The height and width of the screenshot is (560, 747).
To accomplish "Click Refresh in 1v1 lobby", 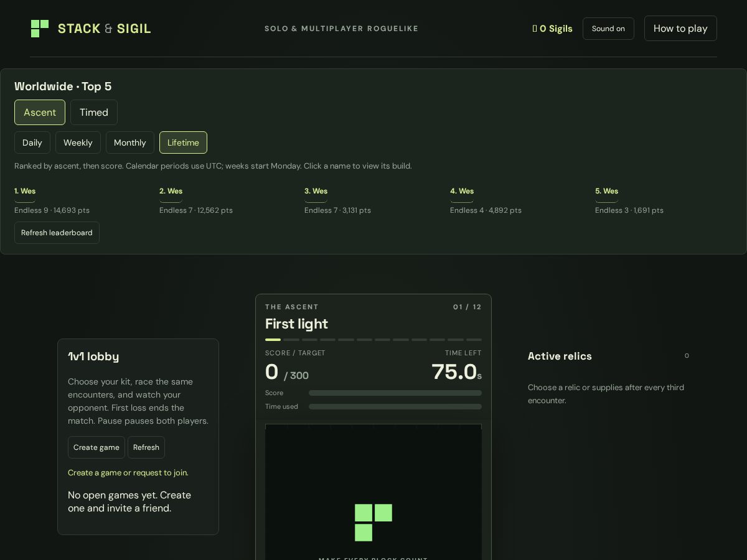I will [146, 447].
